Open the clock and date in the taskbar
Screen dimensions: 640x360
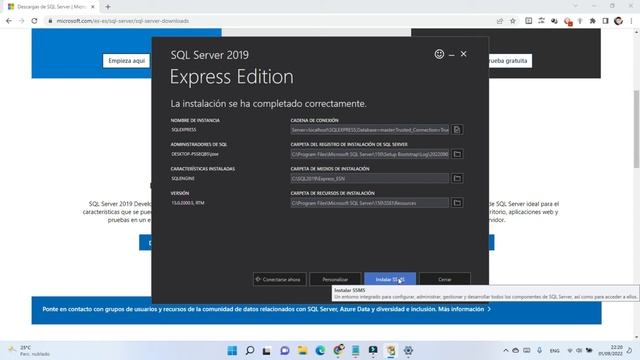611,350
